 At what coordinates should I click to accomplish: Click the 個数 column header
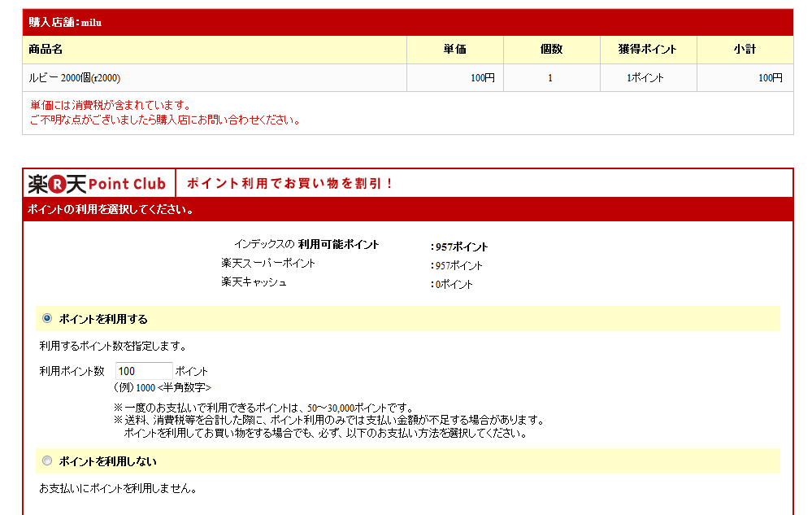(x=551, y=50)
